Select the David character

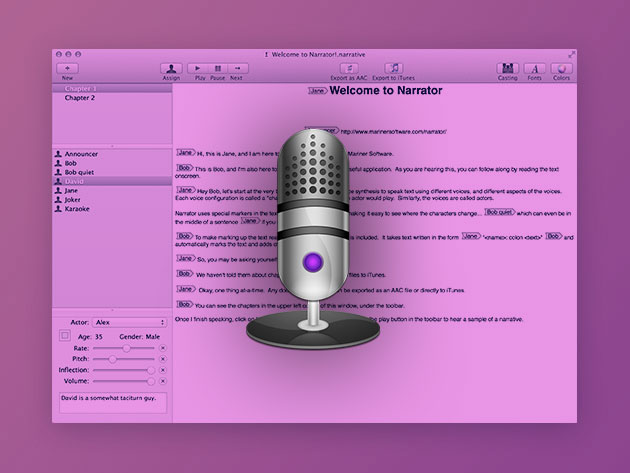112,181
